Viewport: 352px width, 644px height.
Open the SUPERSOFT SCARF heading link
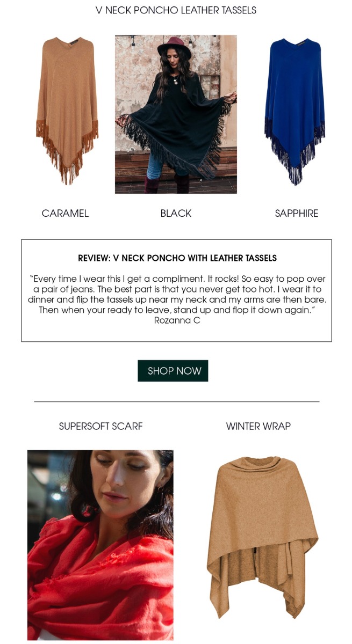tap(100, 426)
